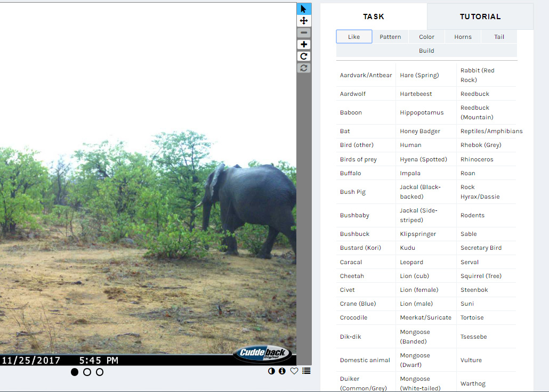Open the Build filter option

pyautogui.click(x=426, y=51)
